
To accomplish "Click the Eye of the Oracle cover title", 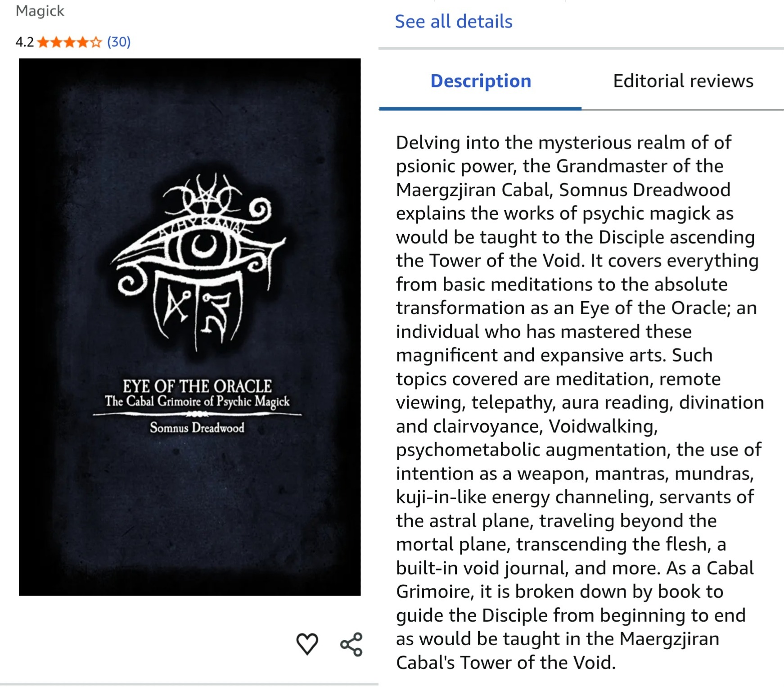I will 197,386.
